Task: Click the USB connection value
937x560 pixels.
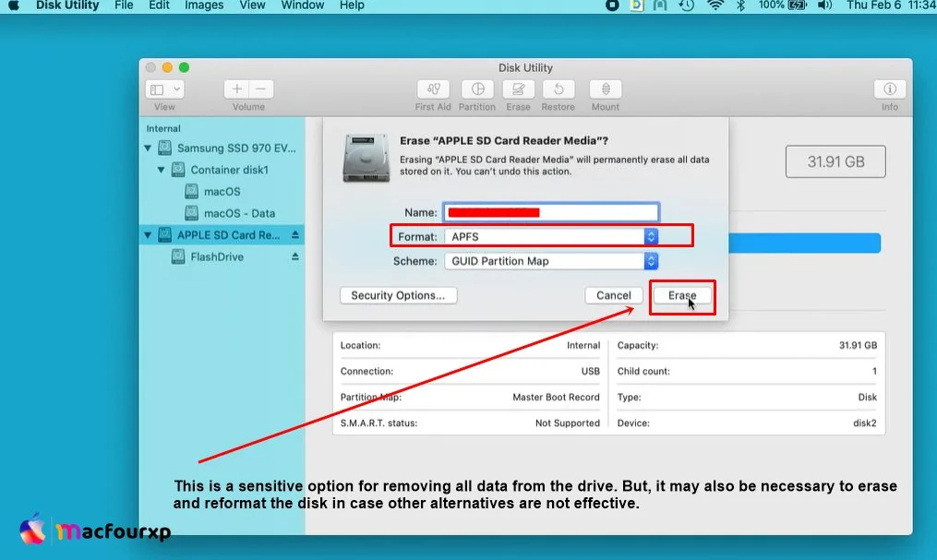Action: click(591, 372)
